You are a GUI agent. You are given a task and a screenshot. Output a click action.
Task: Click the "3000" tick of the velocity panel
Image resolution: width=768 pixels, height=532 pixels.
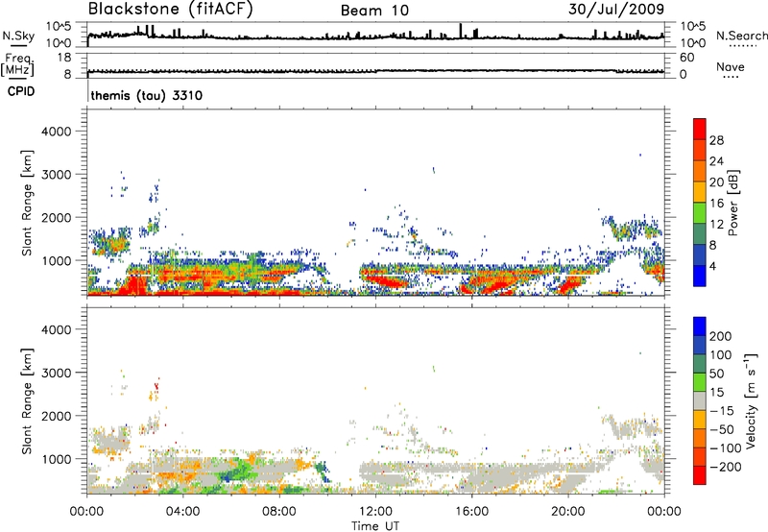57,373
